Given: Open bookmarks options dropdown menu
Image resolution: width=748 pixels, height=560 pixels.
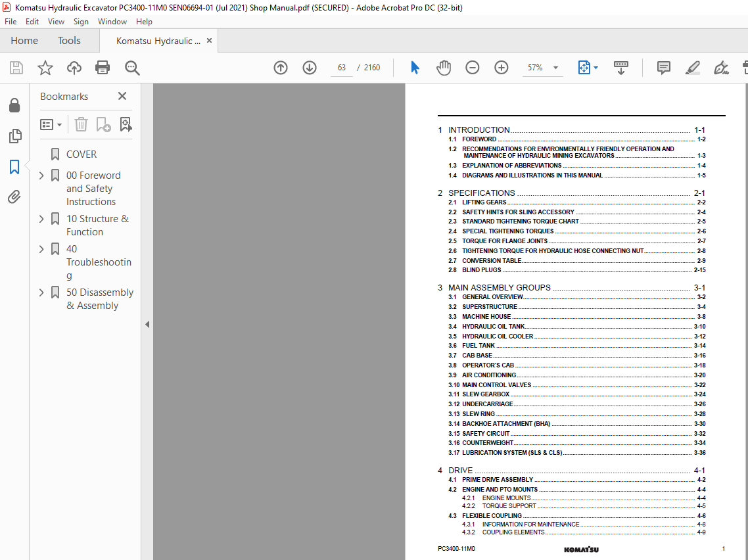Looking at the screenshot, I should (x=51, y=124).
